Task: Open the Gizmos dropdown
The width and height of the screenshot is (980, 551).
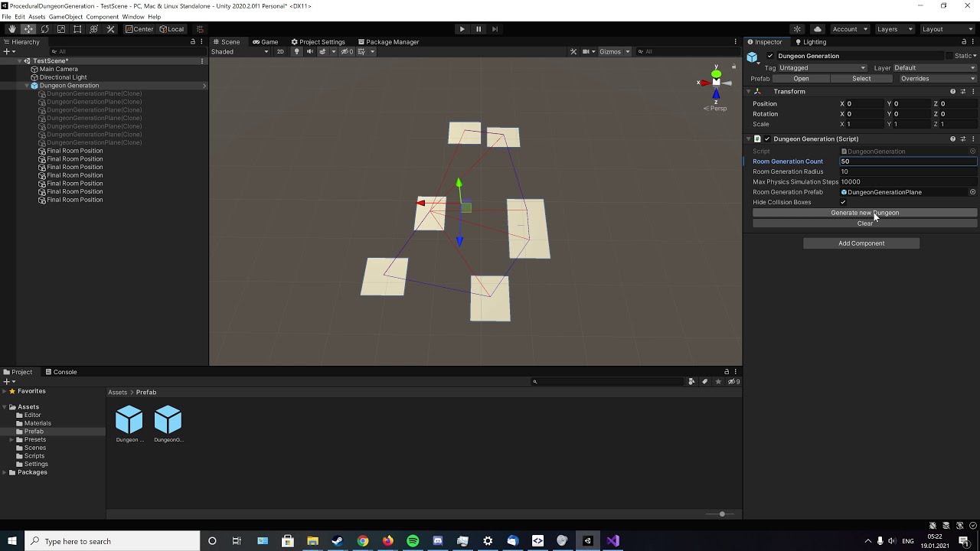Action: pyautogui.click(x=615, y=51)
